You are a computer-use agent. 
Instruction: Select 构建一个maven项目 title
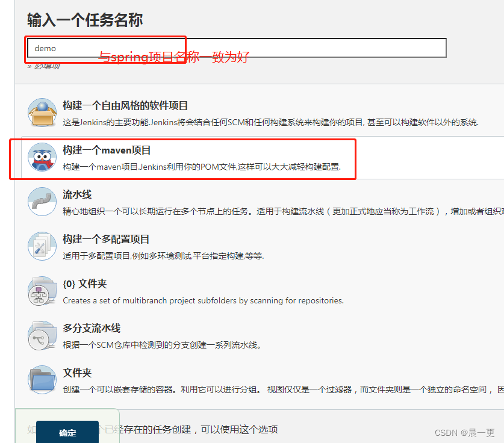coord(107,150)
